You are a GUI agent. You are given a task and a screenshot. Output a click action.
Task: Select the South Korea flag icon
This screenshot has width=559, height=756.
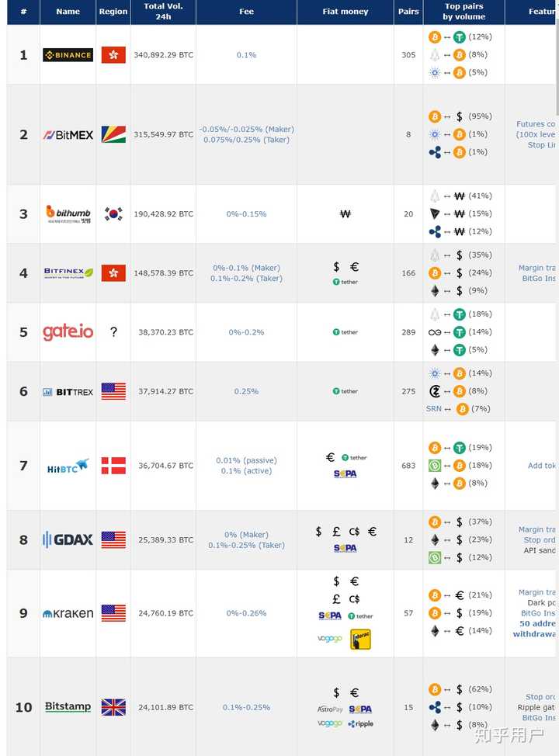tap(113, 213)
